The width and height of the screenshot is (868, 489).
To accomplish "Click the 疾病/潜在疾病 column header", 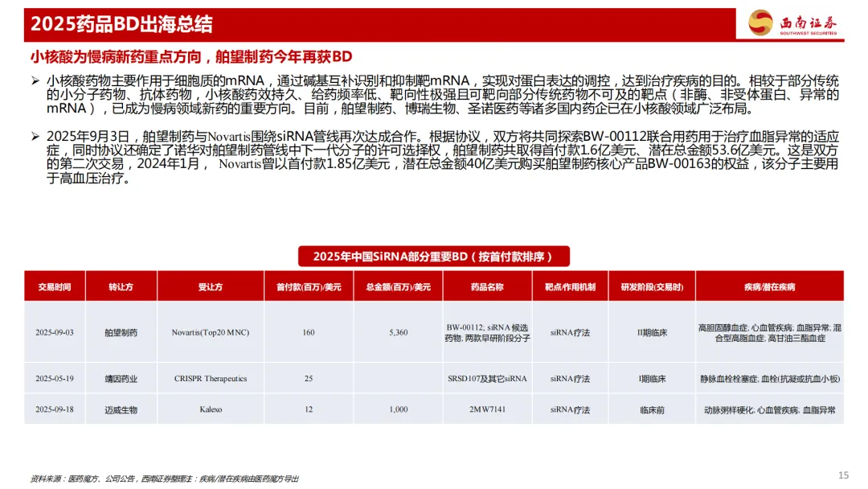I will click(769, 286).
